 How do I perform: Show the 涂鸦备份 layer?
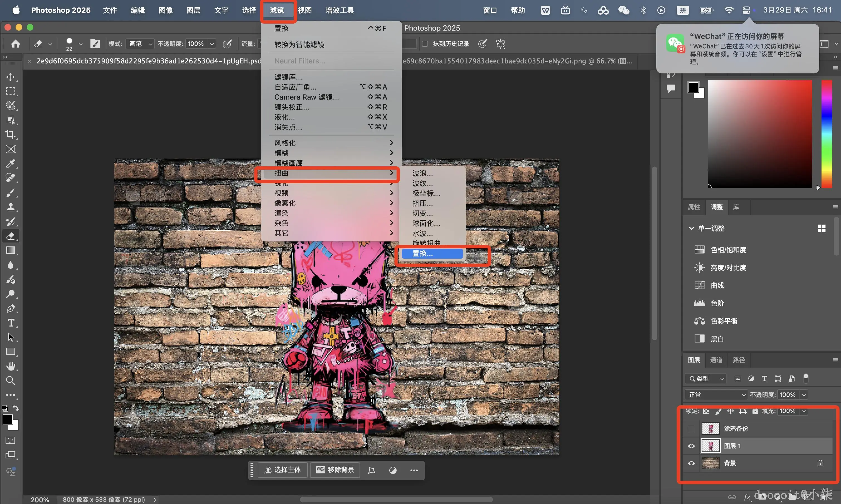[x=691, y=429]
